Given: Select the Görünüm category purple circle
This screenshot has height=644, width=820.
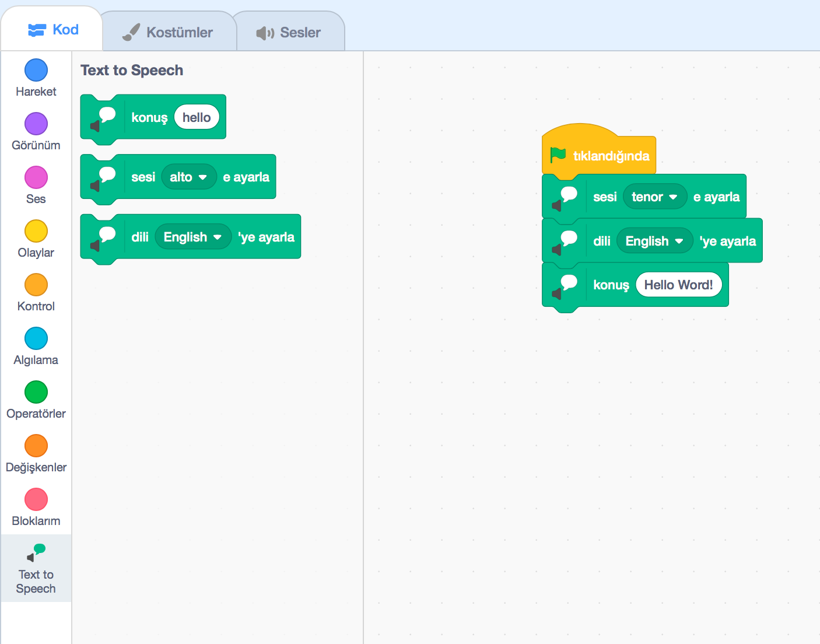Looking at the screenshot, I should pyautogui.click(x=36, y=124).
